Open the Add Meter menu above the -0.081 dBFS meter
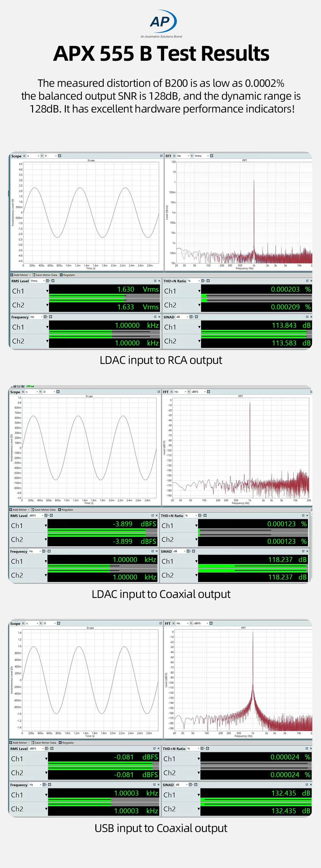The image size is (321, 868). [x=20, y=743]
